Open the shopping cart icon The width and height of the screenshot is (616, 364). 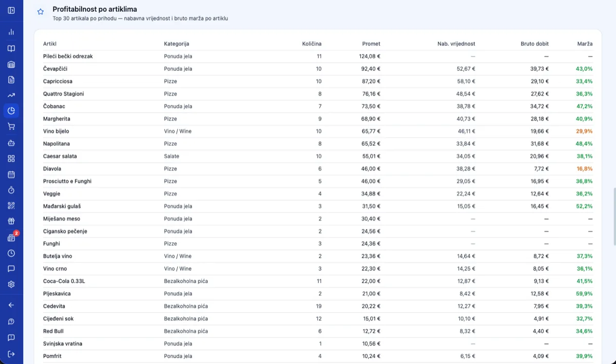[11, 126]
